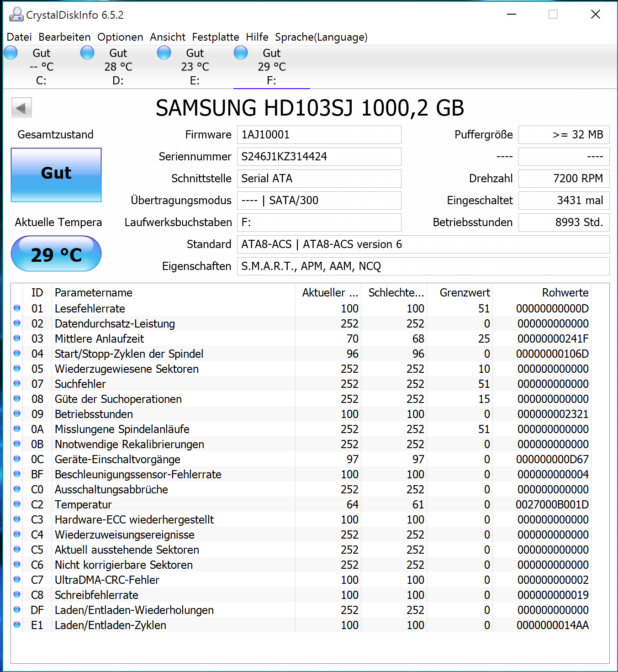The height and width of the screenshot is (672, 618).
Task: Click the blue Gut health status button
Action: point(56,175)
